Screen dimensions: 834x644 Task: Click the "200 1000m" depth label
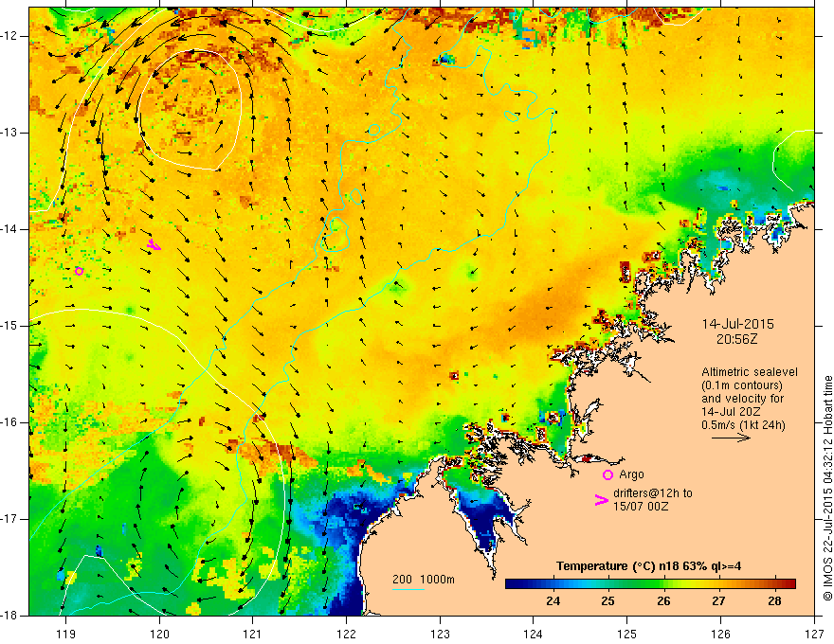click(x=424, y=580)
